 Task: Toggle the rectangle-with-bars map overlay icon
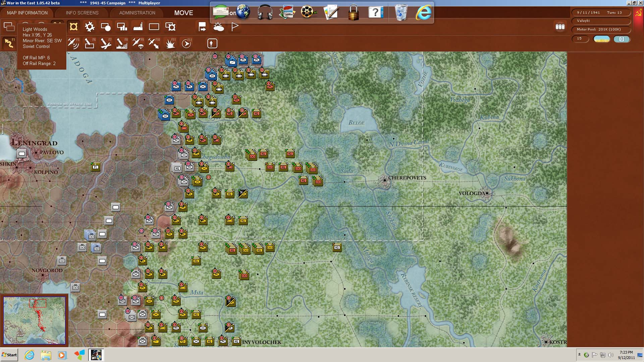click(122, 26)
